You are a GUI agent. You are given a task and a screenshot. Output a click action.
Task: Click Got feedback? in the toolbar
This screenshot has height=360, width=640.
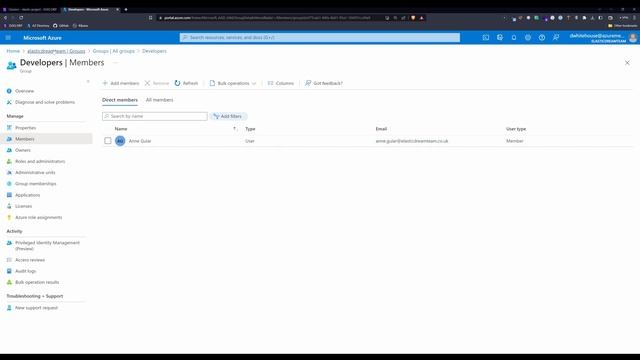click(324, 83)
